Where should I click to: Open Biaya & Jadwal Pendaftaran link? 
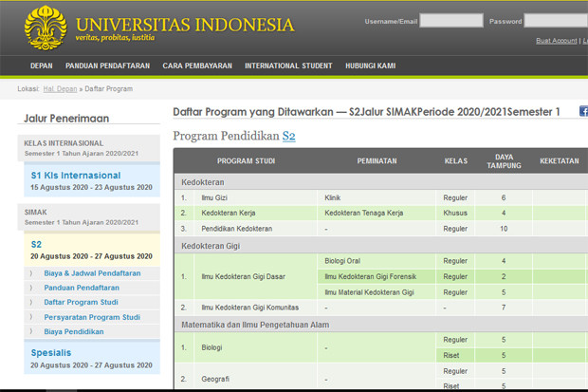coord(92,273)
